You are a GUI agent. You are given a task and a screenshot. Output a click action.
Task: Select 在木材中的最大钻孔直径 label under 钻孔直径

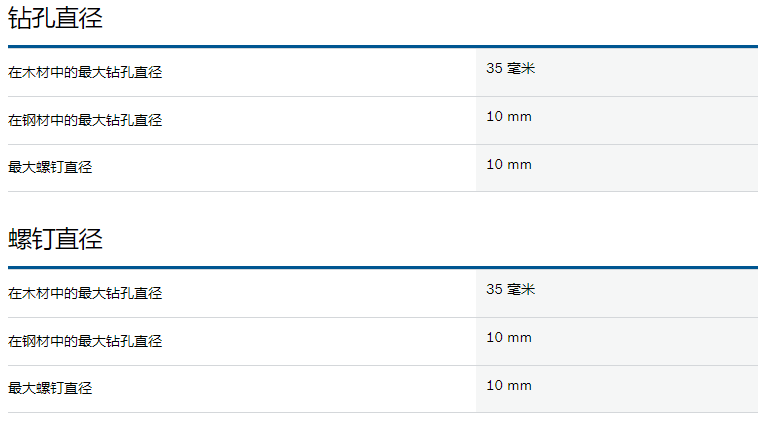click(85, 72)
